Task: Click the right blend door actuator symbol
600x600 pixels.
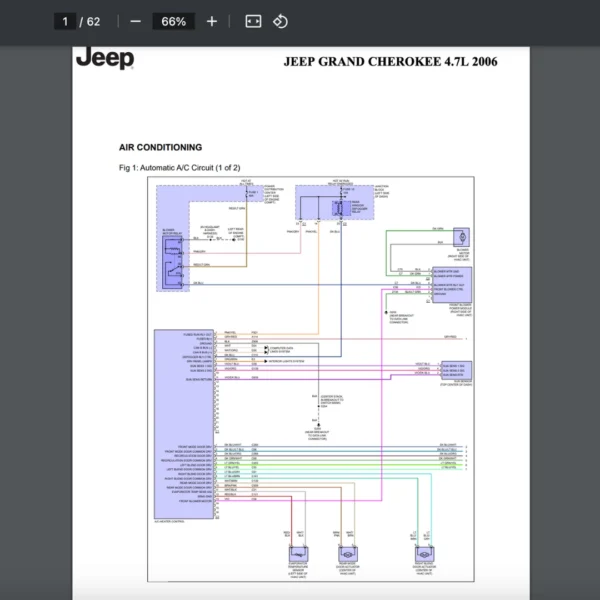Action: pos(424,553)
